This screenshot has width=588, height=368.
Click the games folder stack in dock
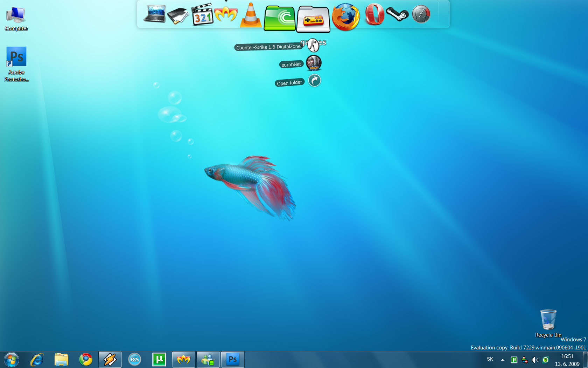point(313,19)
